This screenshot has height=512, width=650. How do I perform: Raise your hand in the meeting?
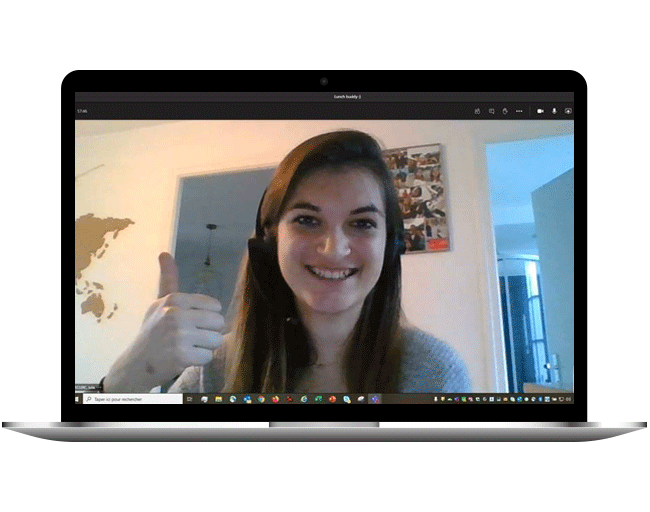pyautogui.click(x=505, y=111)
